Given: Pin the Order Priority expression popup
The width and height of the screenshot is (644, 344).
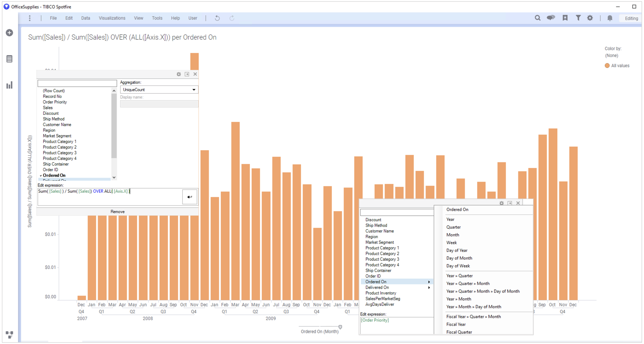Looking at the screenshot, I should coord(510,203).
